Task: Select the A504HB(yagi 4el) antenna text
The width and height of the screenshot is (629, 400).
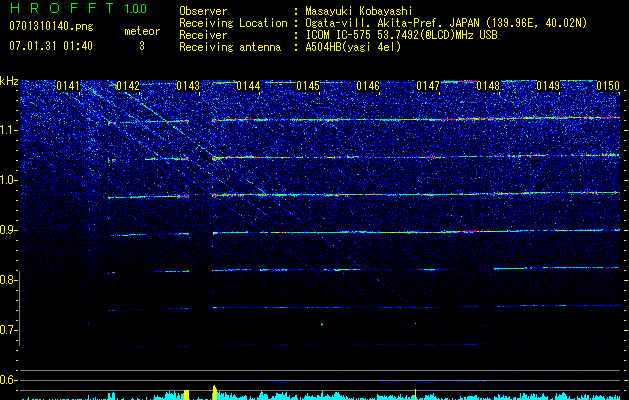Action: (x=353, y=47)
